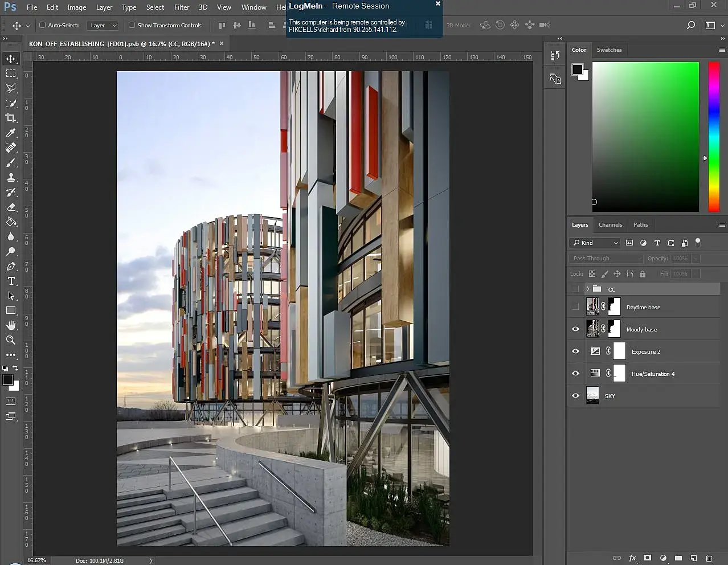This screenshot has height=565, width=728.
Task: Select the Hand tool
Action: point(11,325)
